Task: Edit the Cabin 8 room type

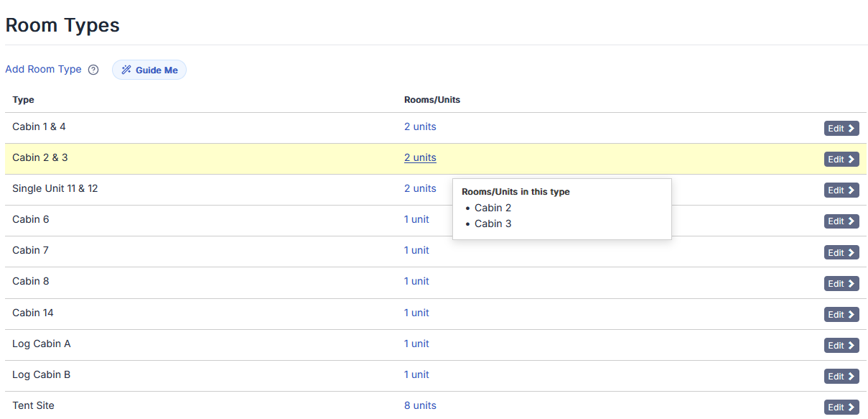Action: (841, 284)
